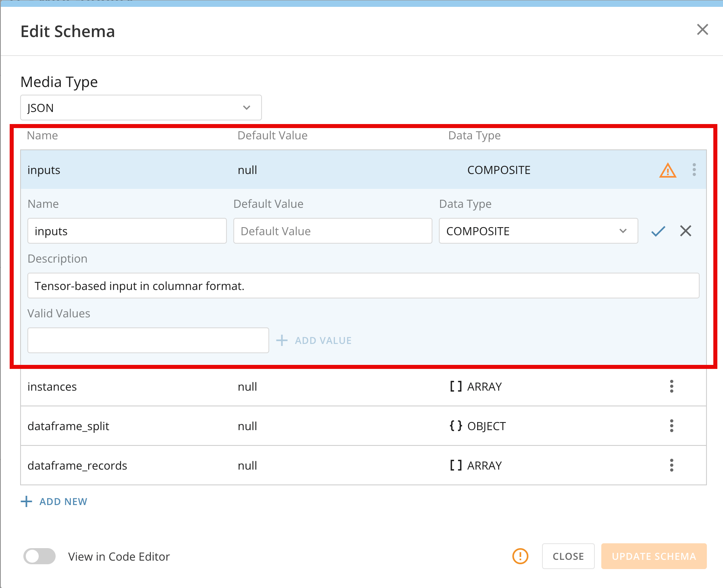Image resolution: width=723 pixels, height=588 pixels.
Task: Click the orange warning triangle on inputs row
Action: pos(667,170)
